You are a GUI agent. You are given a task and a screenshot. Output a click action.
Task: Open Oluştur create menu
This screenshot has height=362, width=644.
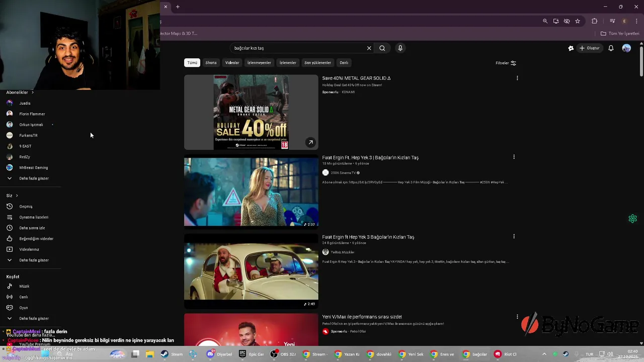pos(590,48)
